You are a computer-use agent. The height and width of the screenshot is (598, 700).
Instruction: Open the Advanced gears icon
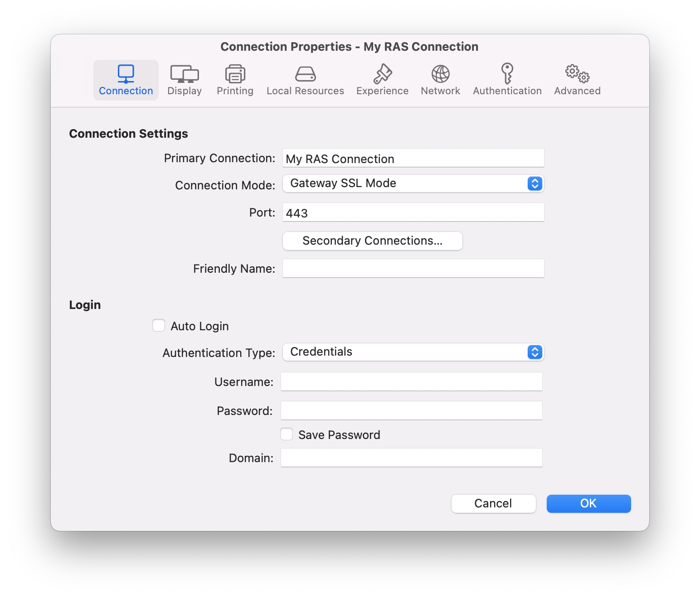577,73
